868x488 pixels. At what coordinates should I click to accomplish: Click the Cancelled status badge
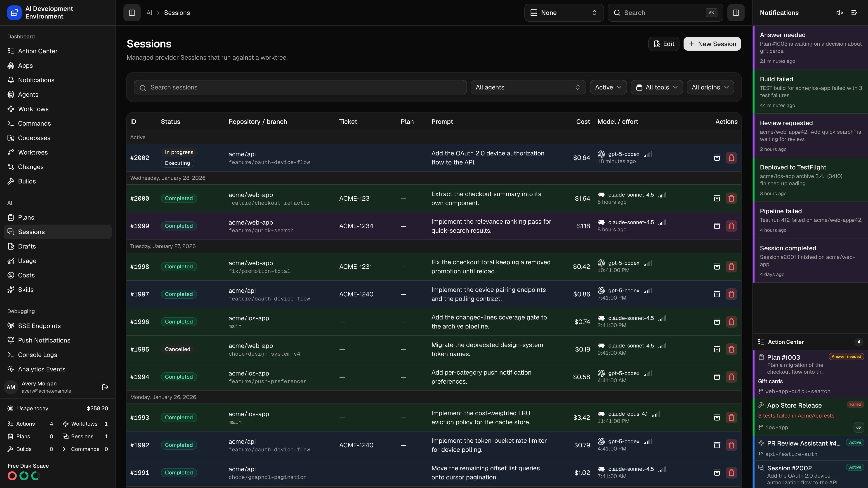click(x=178, y=349)
